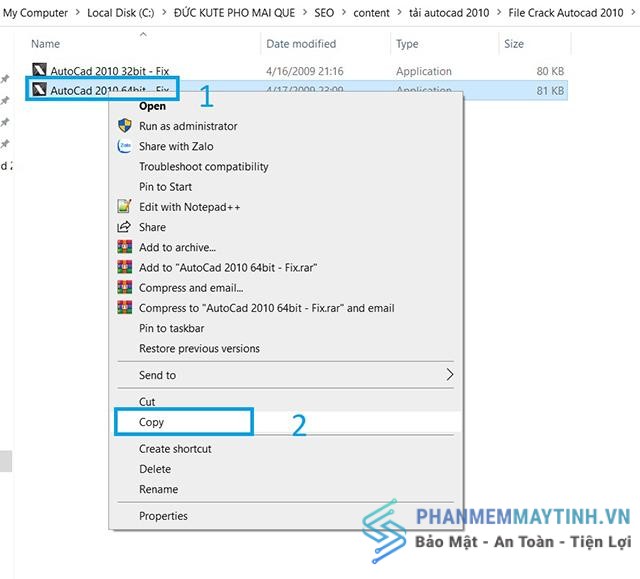The height and width of the screenshot is (579, 640).
Task: Select Rename in the context menu
Action: (x=158, y=489)
